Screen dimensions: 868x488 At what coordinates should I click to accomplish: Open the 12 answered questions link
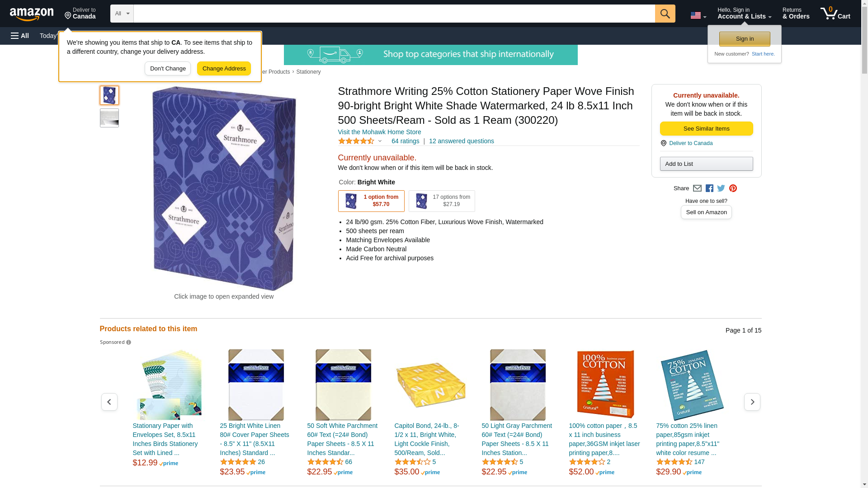pyautogui.click(x=461, y=141)
